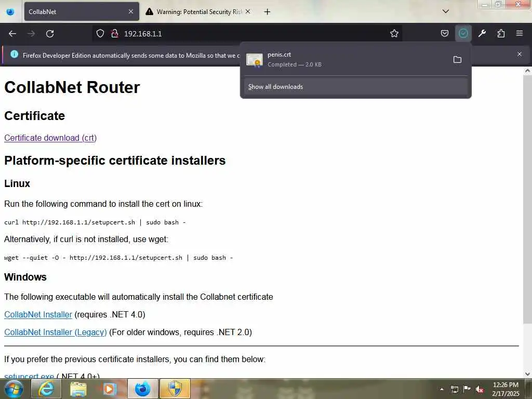
Task: Open tracking protection shield icon
Action: (x=100, y=33)
